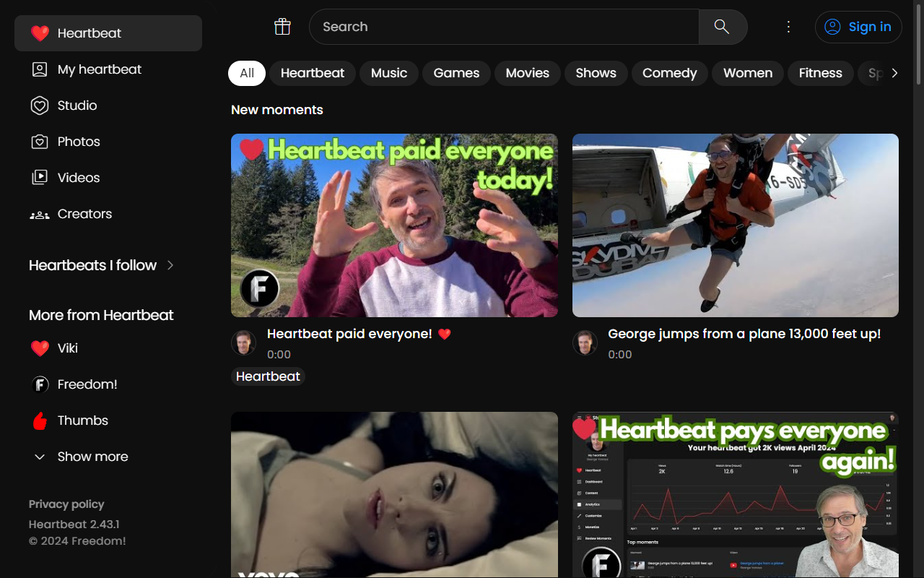Screen dimensions: 924x578
Task: Select the Movies category chip
Action: (x=528, y=73)
